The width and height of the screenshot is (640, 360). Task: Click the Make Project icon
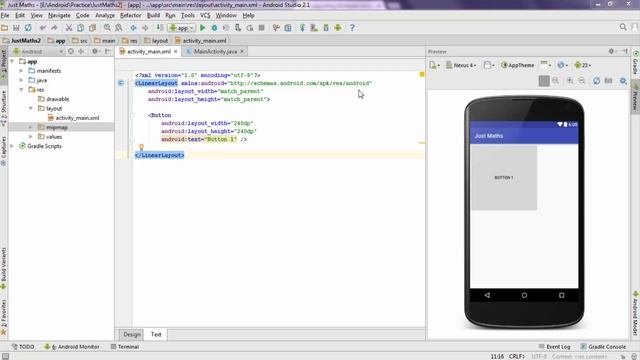[160, 28]
